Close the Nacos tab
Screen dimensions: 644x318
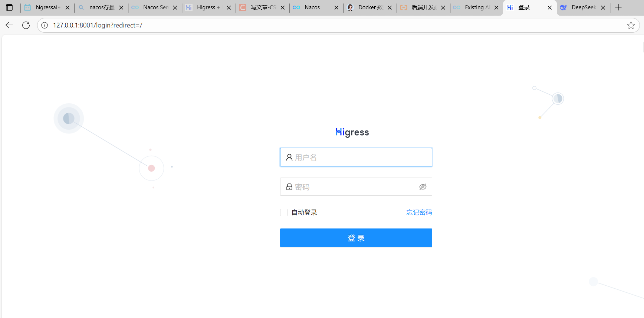coord(336,7)
